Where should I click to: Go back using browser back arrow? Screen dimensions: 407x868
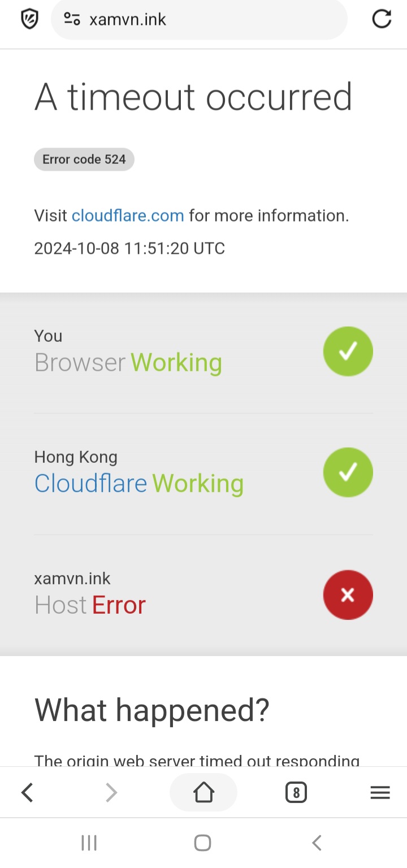pyautogui.click(x=27, y=793)
